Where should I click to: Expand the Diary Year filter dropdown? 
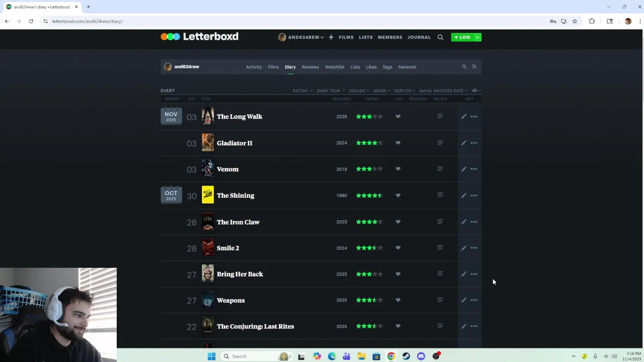pyautogui.click(x=331, y=90)
